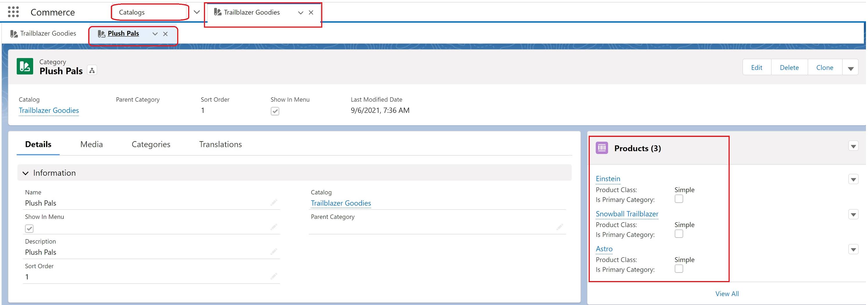Viewport: 868px width, 305px height.
Task: Edit the Sort Order pencil icon
Action: 274,276
